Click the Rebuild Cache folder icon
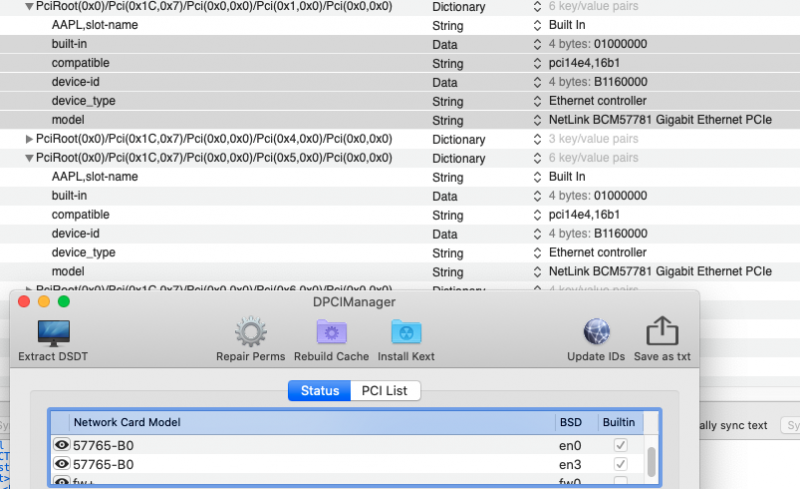The width and height of the screenshot is (800, 489). click(332, 332)
